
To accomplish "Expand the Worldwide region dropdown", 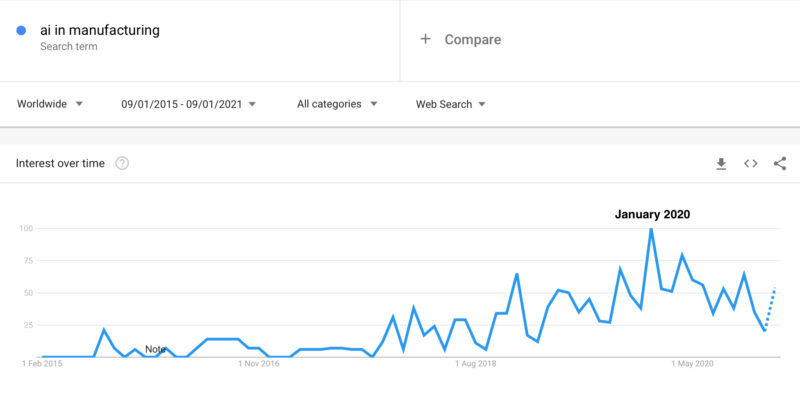I will tap(49, 104).
